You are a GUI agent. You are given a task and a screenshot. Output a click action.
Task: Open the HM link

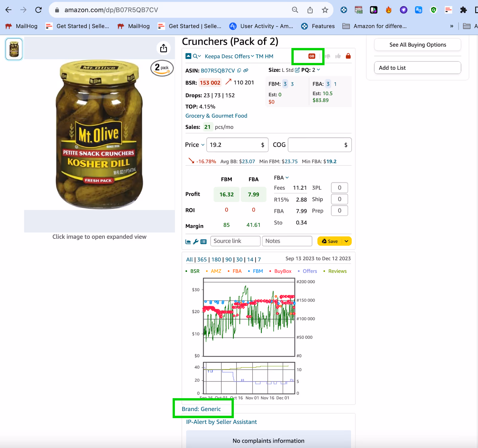269,56
